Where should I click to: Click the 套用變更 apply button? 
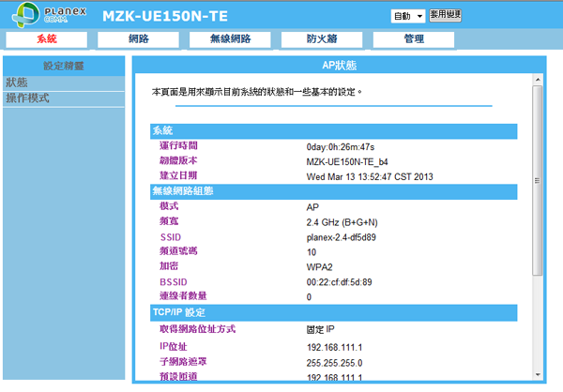pos(445,15)
